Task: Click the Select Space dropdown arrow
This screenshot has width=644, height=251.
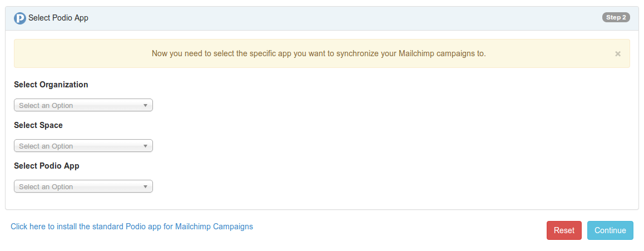Action: pos(145,146)
